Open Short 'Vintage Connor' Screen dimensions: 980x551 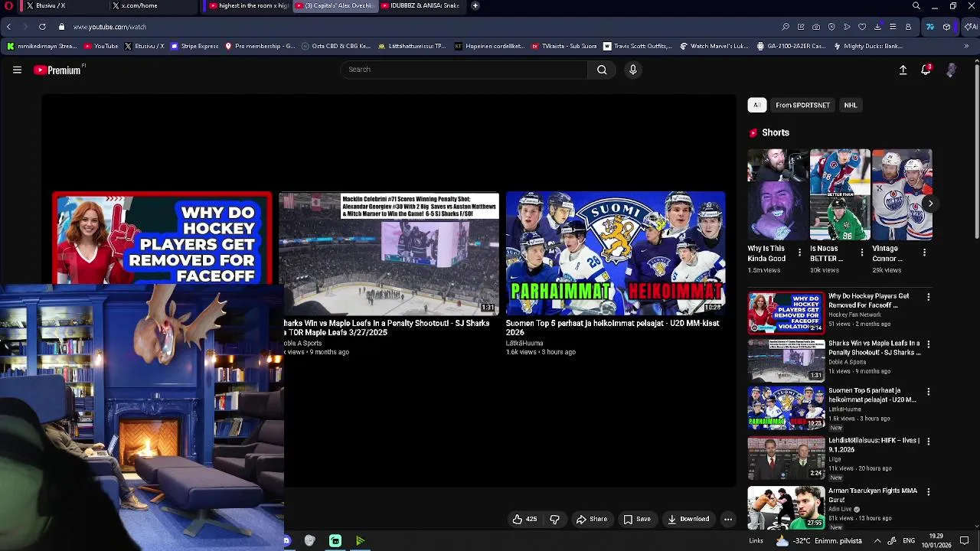[902, 194]
